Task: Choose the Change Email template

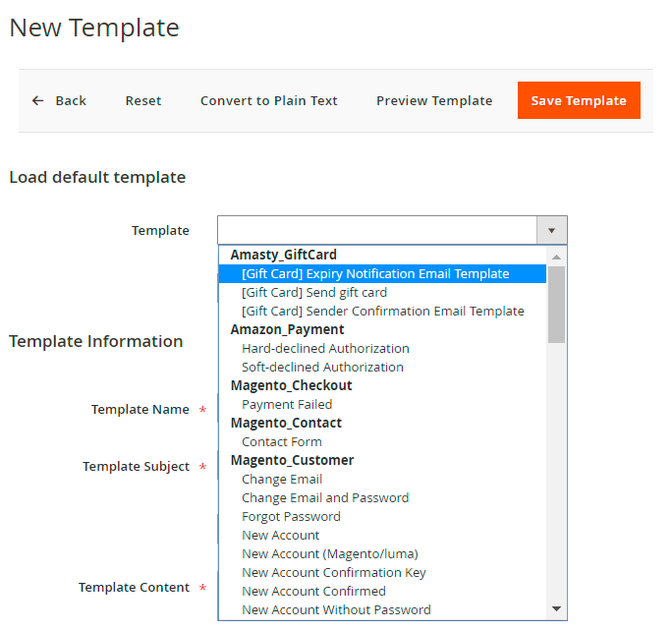Action: (282, 479)
